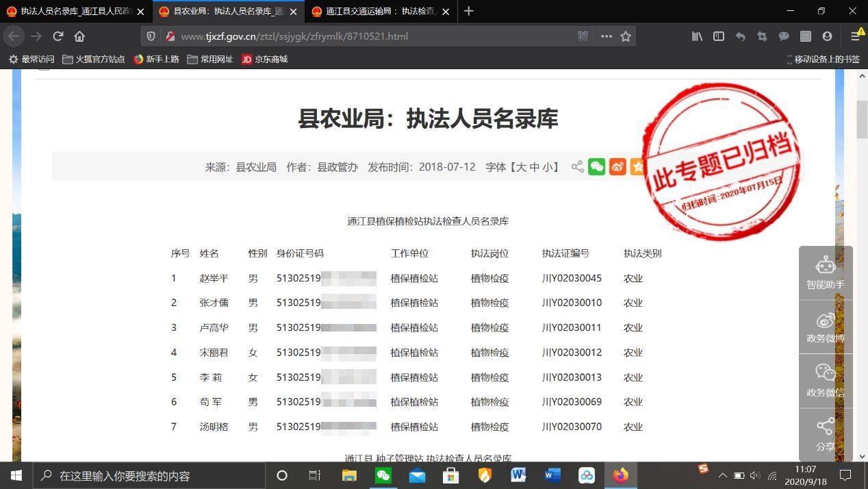
Task: Click the volume tray icon
Action: click(755, 475)
